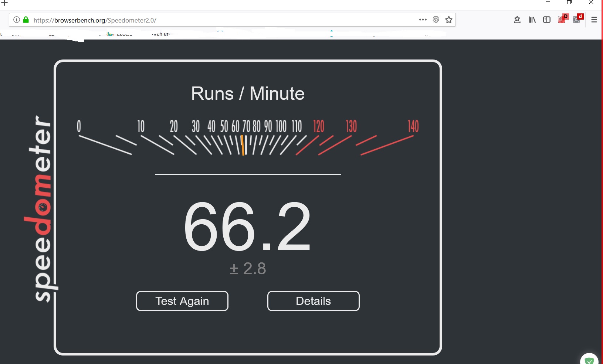Viewport: 603px width, 364px height.
Task: Click the 140 mark on the gauge
Action: (413, 126)
